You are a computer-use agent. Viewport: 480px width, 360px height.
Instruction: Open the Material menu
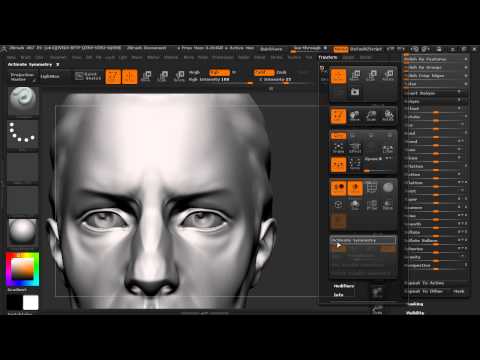pos(171,57)
